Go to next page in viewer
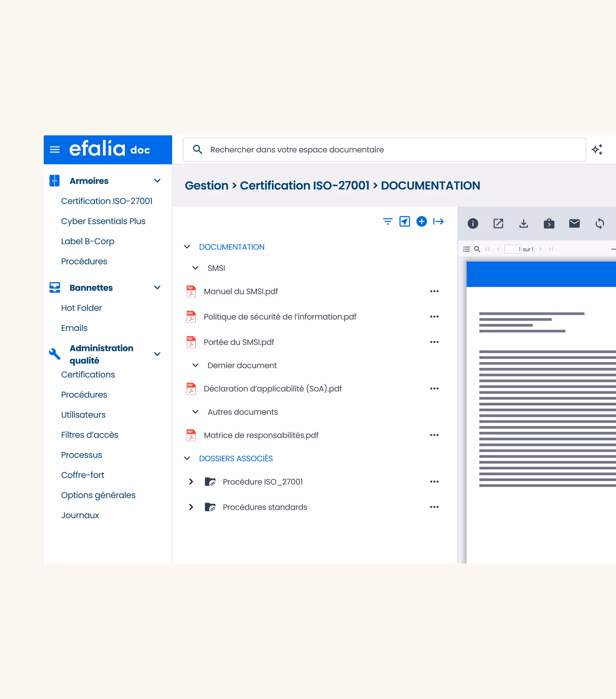Screen dimensions: 616x699 point(540,249)
